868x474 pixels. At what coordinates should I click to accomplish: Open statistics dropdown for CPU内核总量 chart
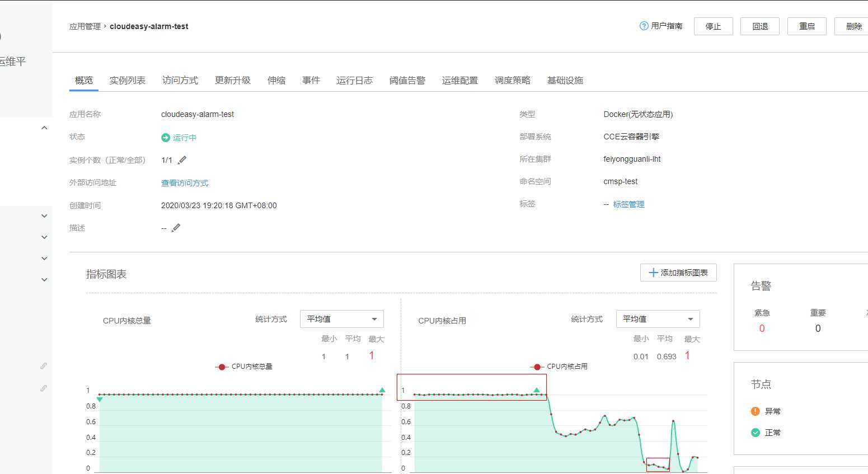pos(341,319)
